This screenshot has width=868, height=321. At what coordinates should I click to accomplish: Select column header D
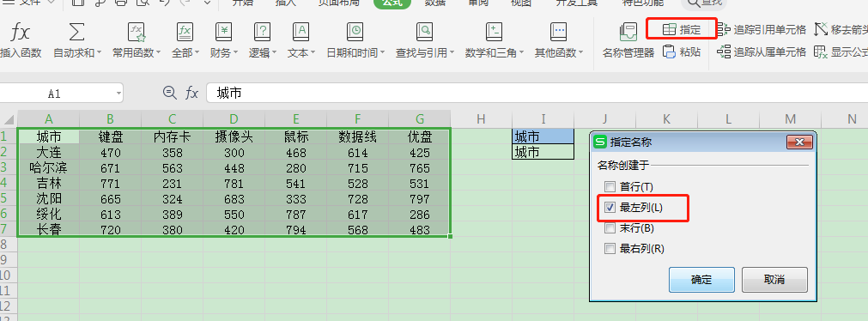click(234, 119)
